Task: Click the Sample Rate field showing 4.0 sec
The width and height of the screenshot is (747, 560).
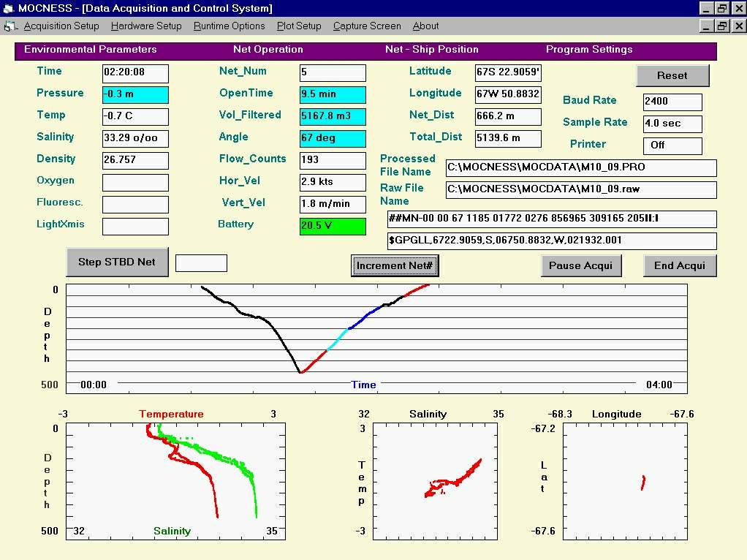Action: [x=672, y=124]
